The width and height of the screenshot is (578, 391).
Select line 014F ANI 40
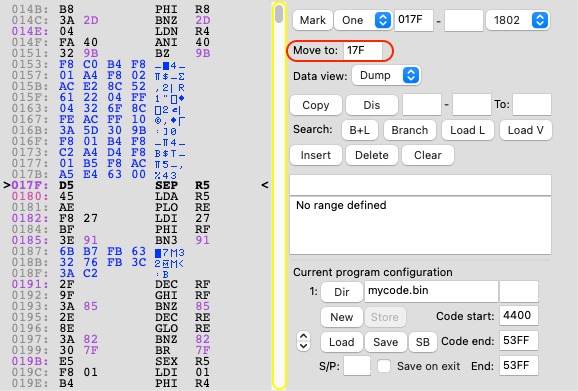point(111,42)
